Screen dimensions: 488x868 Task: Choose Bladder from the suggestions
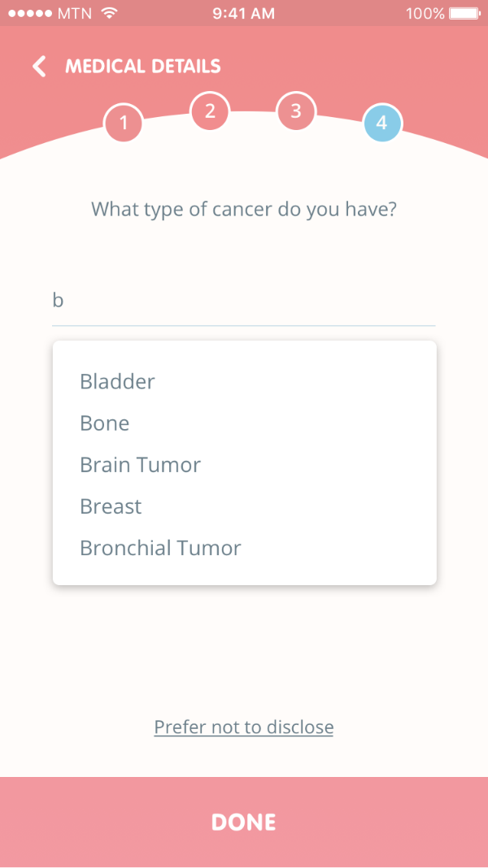click(118, 382)
